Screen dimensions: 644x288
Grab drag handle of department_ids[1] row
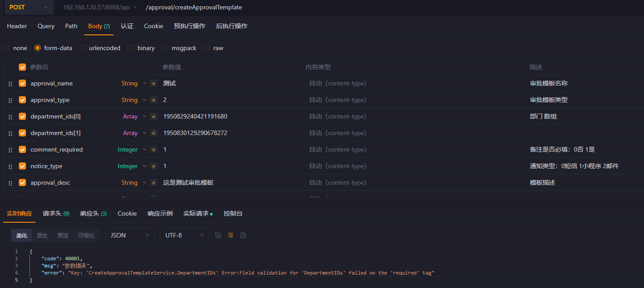click(x=10, y=133)
